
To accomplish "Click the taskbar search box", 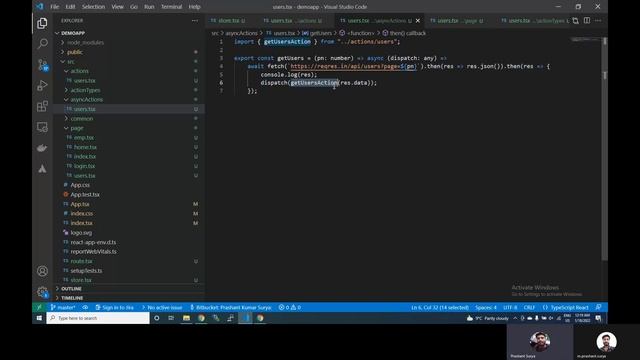I will (x=98, y=318).
